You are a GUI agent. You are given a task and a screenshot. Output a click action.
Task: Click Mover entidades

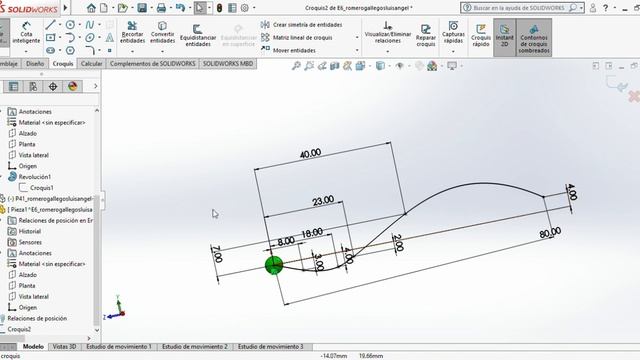pos(289,50)
